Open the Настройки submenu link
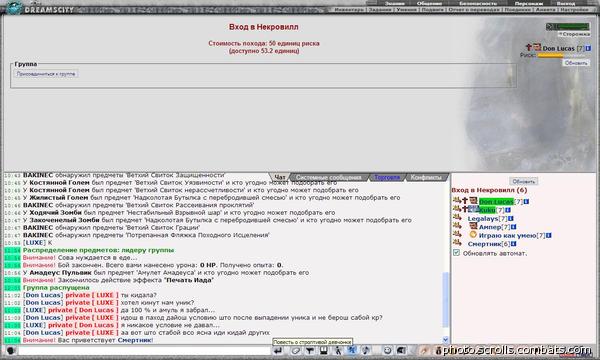 pos(574,10)
